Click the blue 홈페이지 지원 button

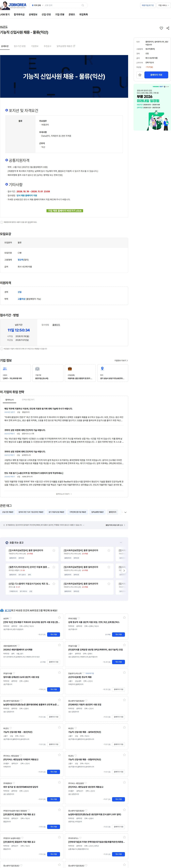coord(156,75)
